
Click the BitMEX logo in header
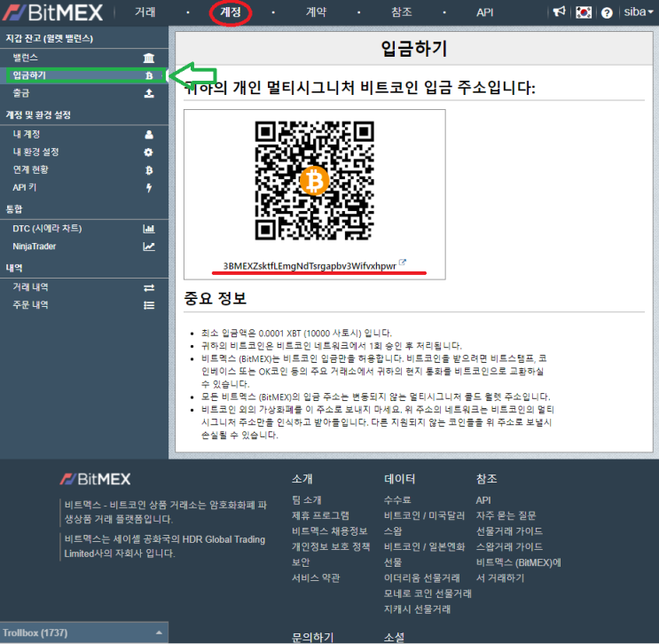pos(53,12)
